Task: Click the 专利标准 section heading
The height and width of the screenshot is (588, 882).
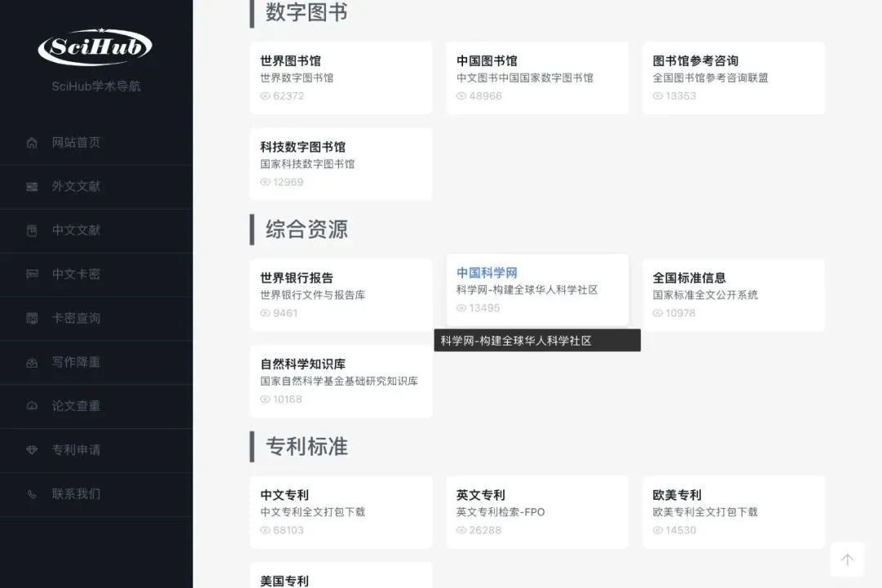Action: (x=306, y=447)
